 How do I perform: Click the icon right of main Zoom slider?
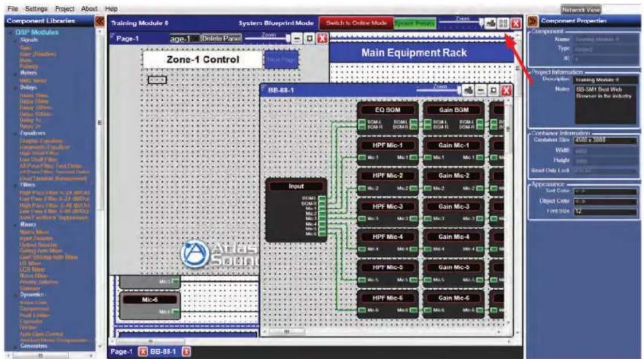point(491,24)
